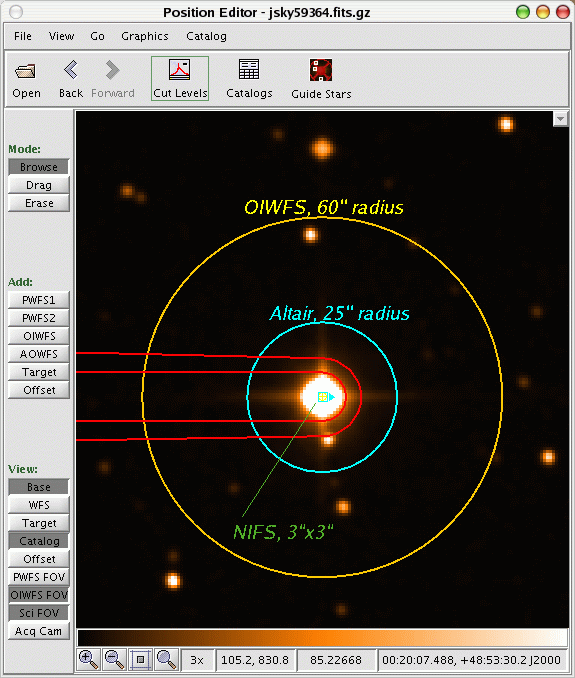Click the green window button in title bar
The height and width of the screenshot is (678, 575).
point(523,12)
